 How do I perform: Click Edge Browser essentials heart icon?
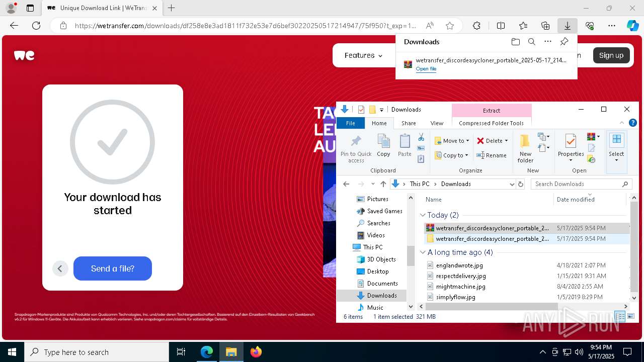(590, 26)
